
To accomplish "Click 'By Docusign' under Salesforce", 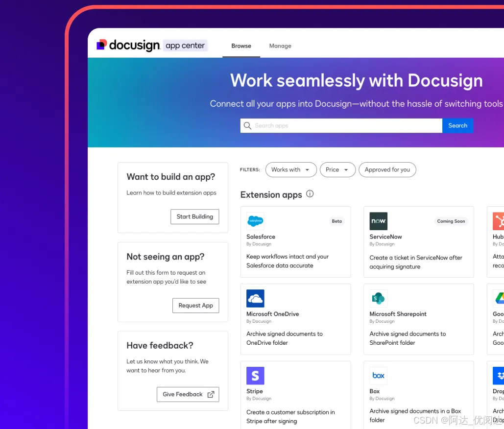I will [259, 244].
